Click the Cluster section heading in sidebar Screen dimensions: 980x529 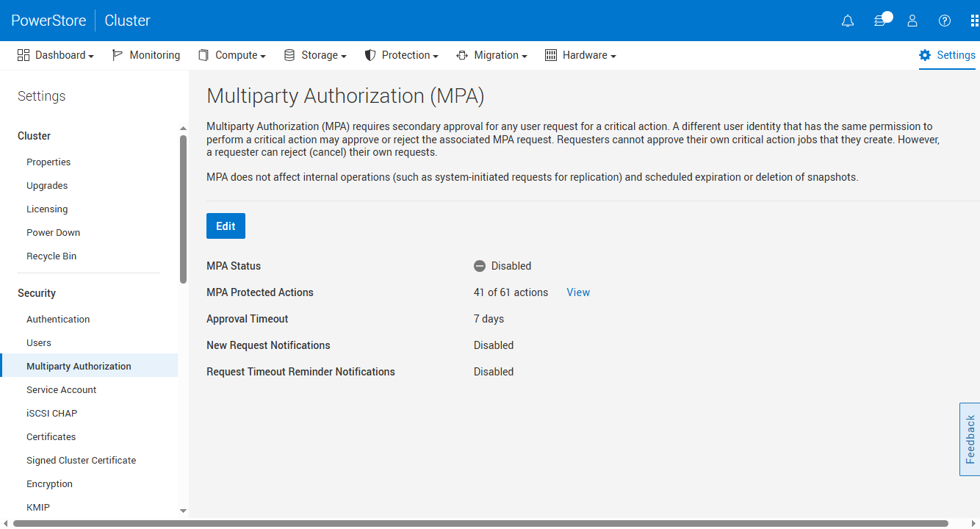[35, 136]
